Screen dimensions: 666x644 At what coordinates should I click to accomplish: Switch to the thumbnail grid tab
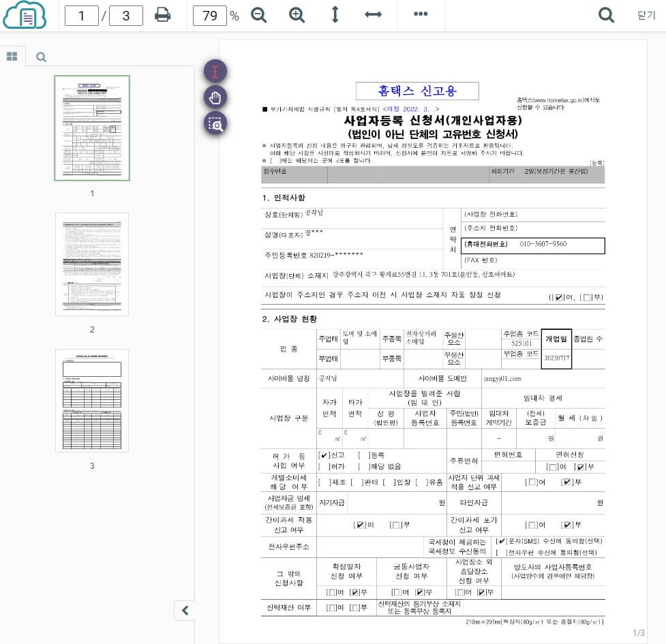[12, 56]
